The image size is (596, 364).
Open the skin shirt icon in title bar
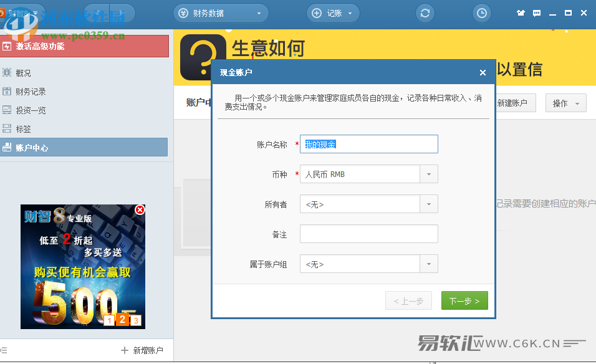coord(521,13)
